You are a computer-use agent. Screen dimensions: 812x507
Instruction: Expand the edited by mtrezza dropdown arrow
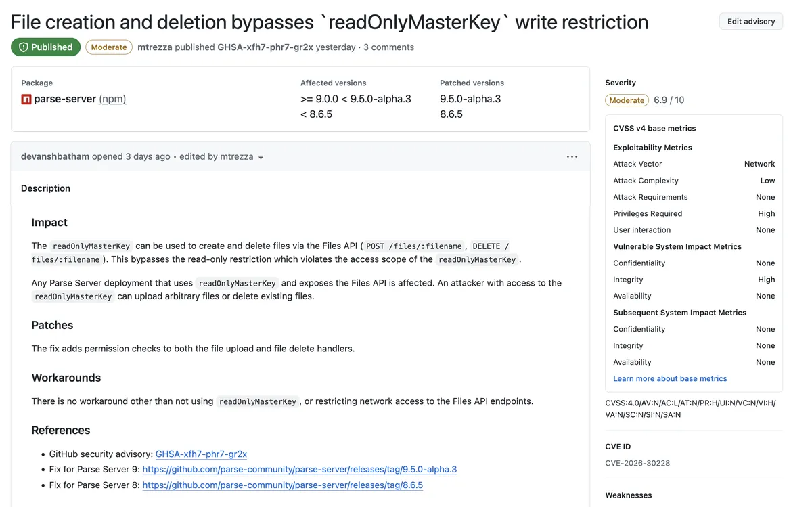tap(261, 158)
